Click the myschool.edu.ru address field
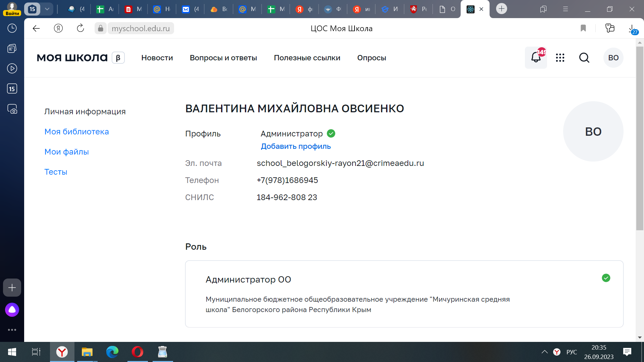644x362 pixels. [x=141, y=28]
